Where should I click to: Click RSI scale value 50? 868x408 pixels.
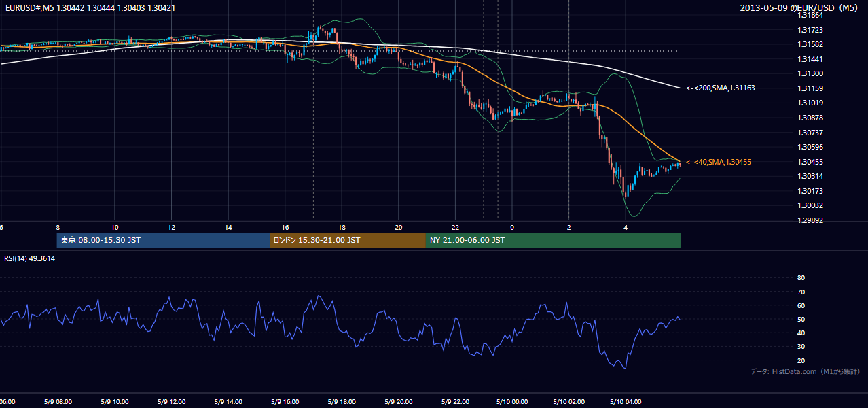click(801, 319)
